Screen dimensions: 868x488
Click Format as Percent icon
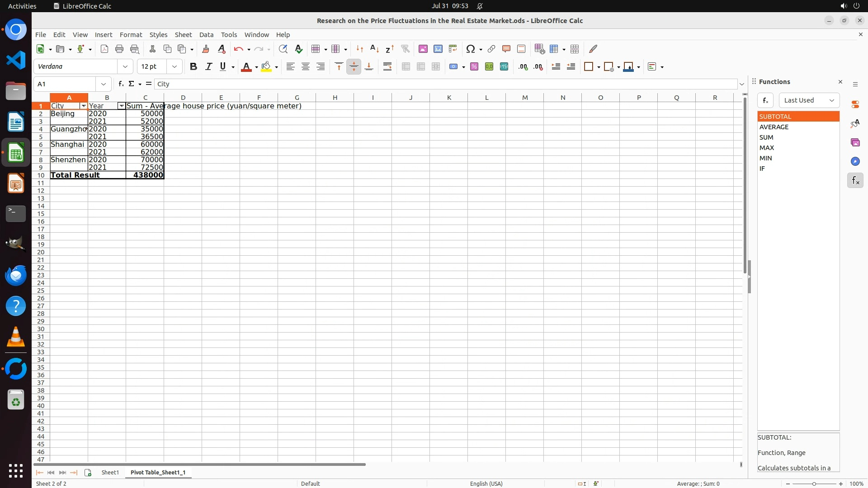coord(474,67)
